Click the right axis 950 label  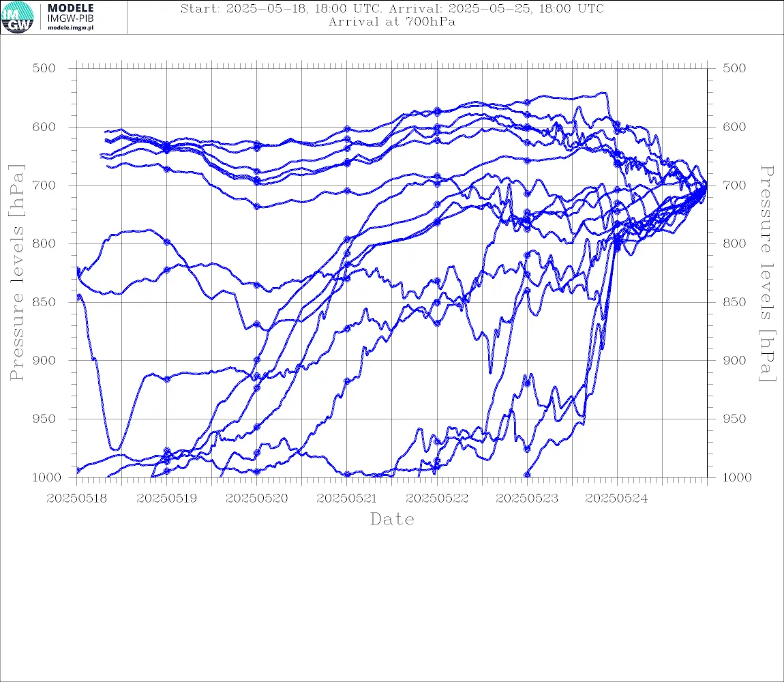click(734, 419)
